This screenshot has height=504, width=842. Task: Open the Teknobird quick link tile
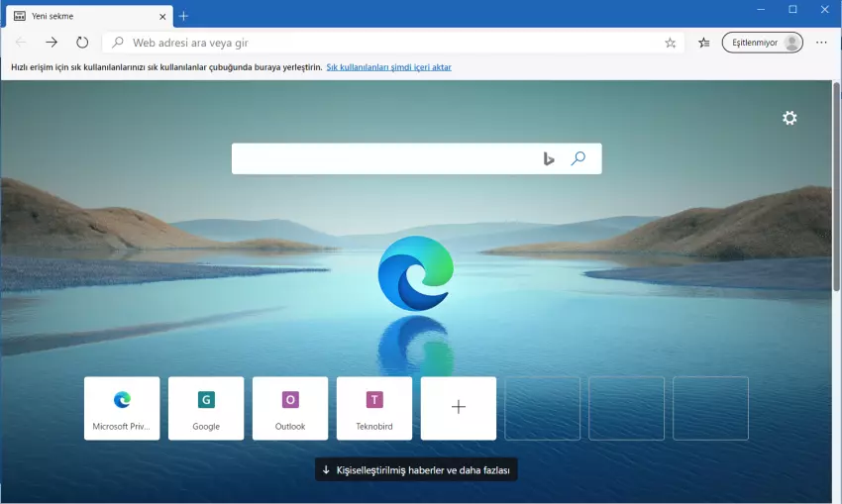374,408
